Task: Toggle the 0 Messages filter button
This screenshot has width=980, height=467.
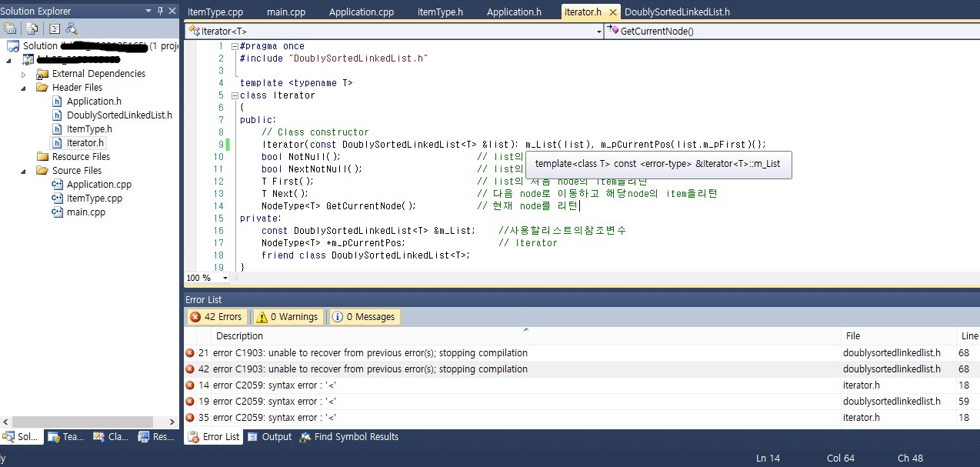Action: pyautogui.click(x=363, y=317)
